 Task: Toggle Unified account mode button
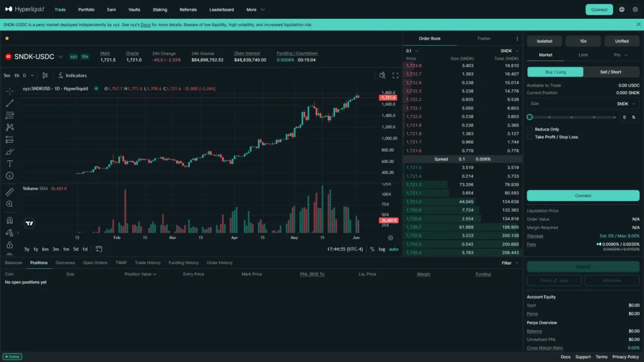pos(621,41)
